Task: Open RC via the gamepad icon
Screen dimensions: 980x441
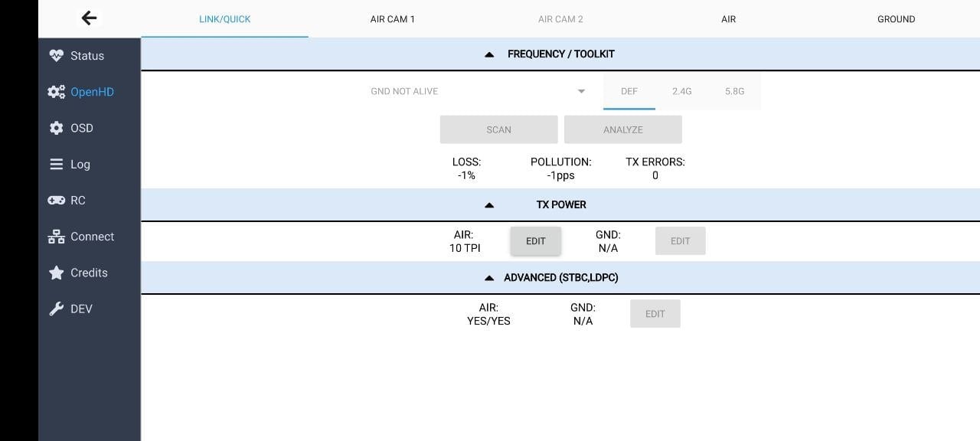Action: click(x=56, y=201)
